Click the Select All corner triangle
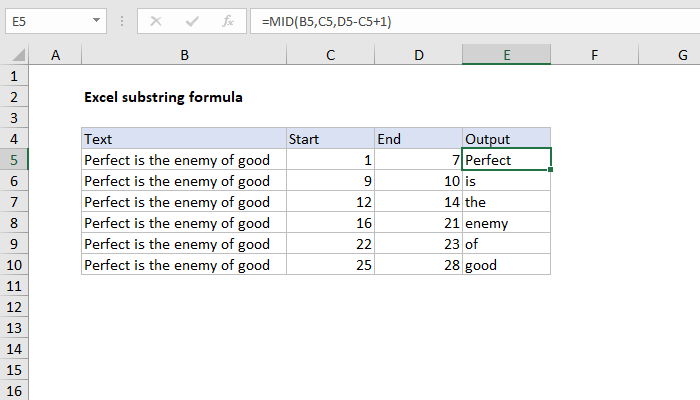The image size is (700, 400). coord(18,55)
